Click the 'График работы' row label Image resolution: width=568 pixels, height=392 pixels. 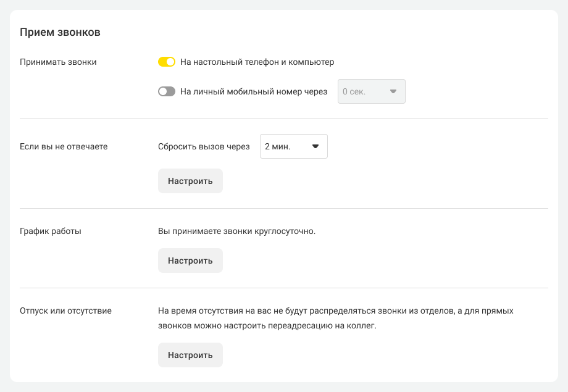[x=51, y=231]
